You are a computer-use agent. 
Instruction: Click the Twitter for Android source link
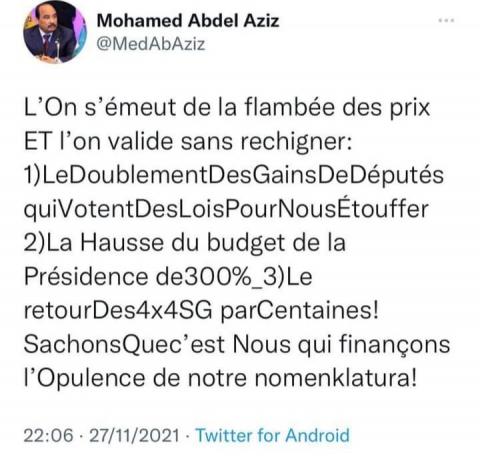click(272, 436)
